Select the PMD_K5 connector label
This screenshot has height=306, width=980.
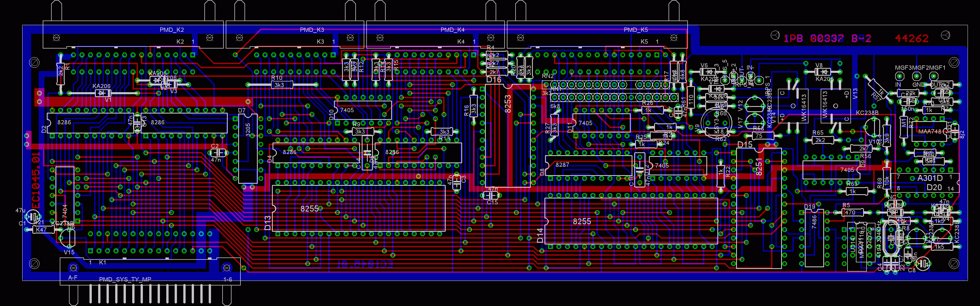pos(635,30)
